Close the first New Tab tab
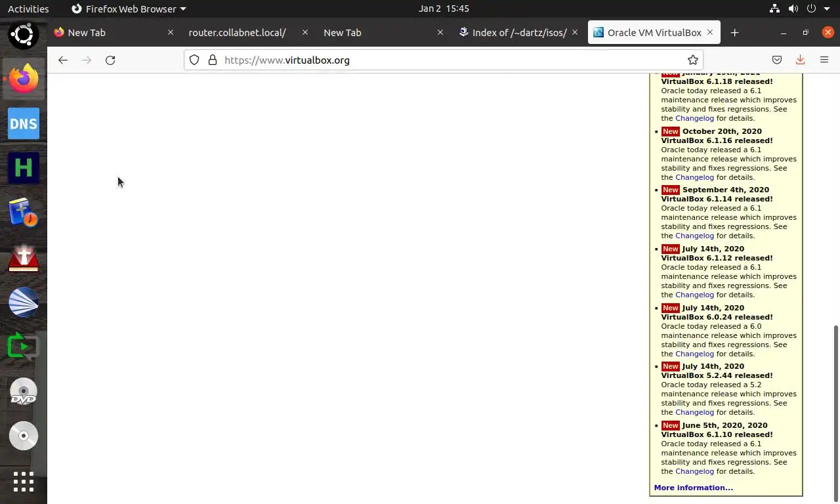This screenshot has height=504, width=840. tap(171, 32)
